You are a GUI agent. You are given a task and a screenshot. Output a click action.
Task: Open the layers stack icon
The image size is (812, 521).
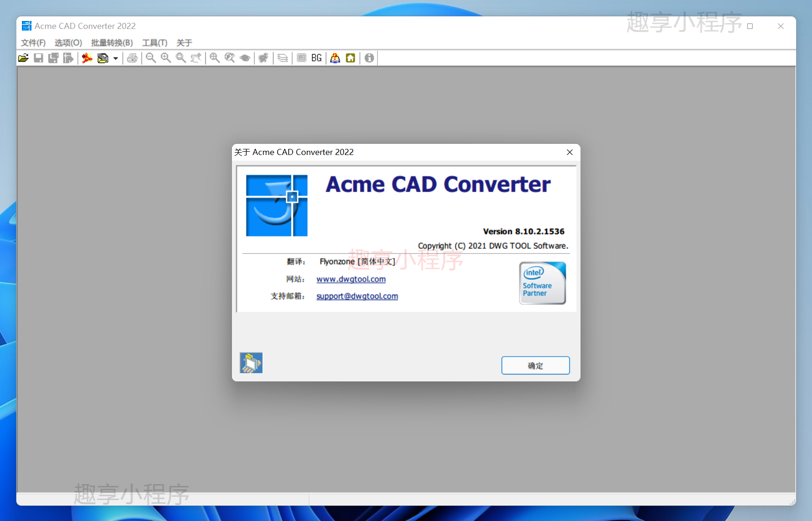pyautogui.click(x=283, y=58)
